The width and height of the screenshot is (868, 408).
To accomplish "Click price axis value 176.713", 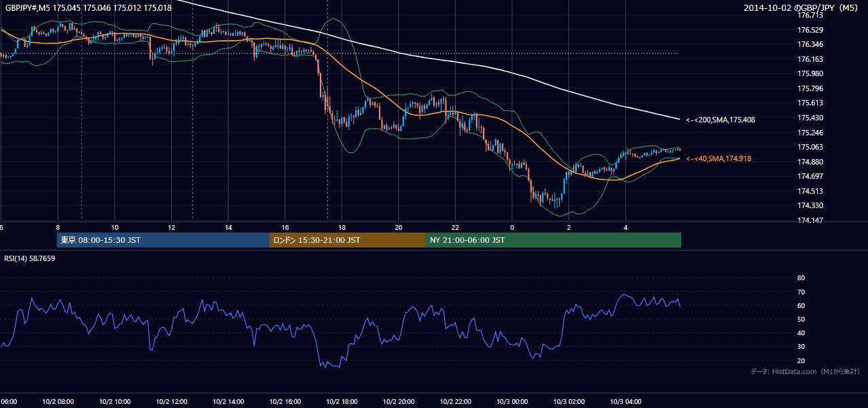I will point(810,15).
